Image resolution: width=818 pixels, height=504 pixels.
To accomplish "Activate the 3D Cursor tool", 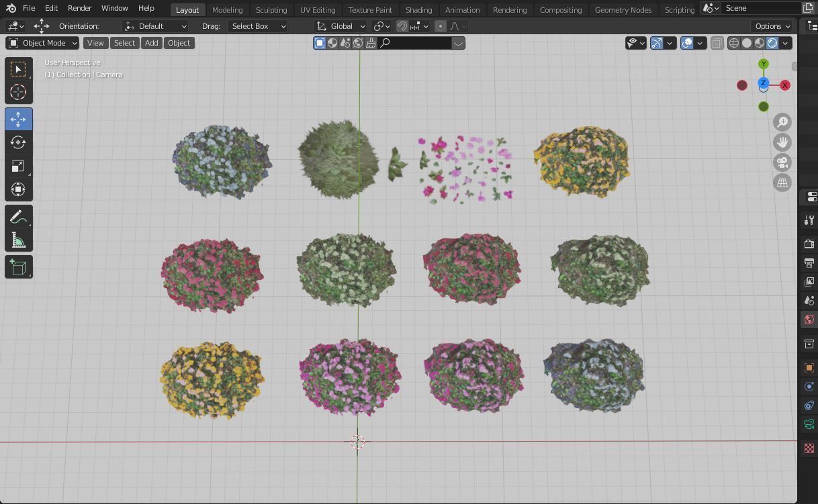I will (x=18, y=92).
